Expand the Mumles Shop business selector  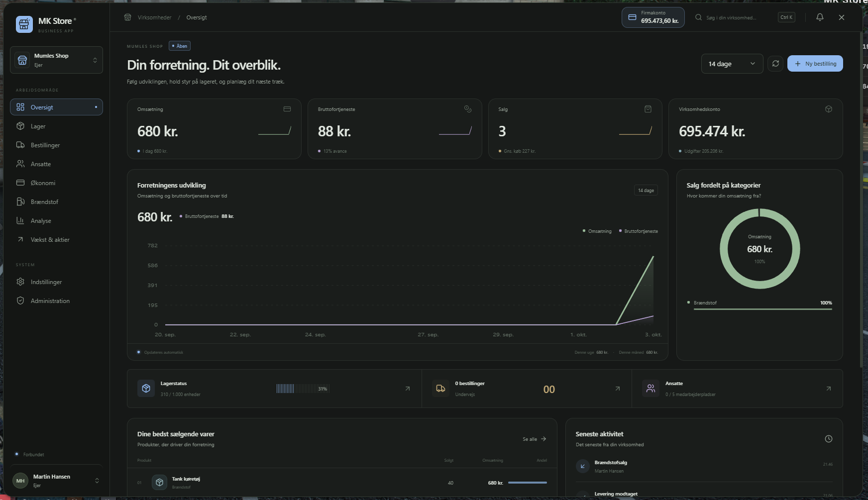[x=56, y=60]
